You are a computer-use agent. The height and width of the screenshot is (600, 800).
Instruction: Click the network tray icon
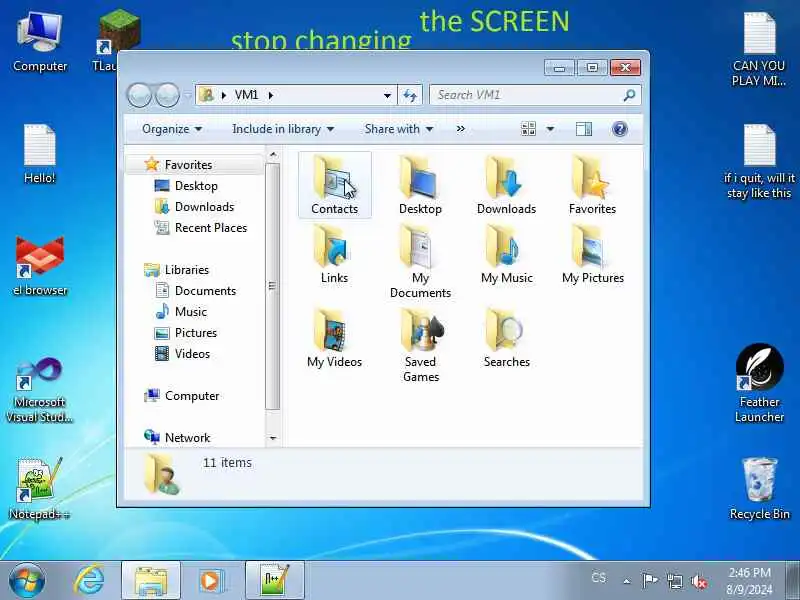(674, 581)
